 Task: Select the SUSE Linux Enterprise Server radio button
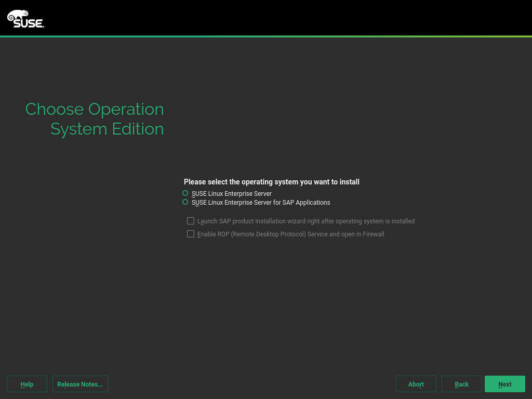185,193
